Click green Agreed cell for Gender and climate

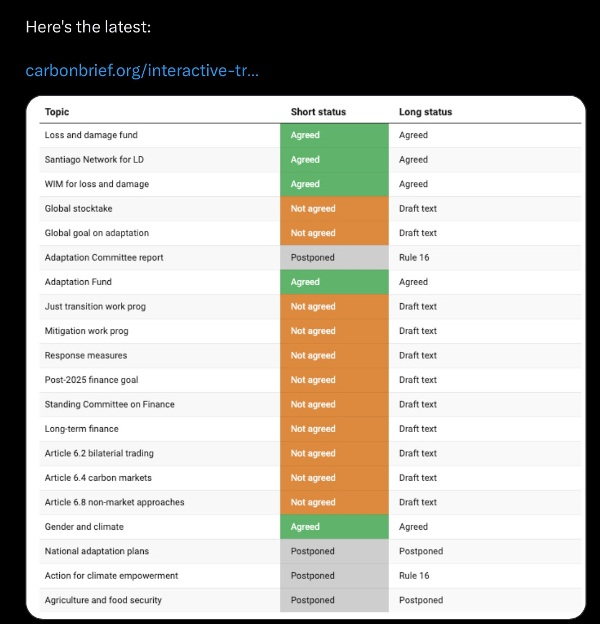tap(334, 527)
